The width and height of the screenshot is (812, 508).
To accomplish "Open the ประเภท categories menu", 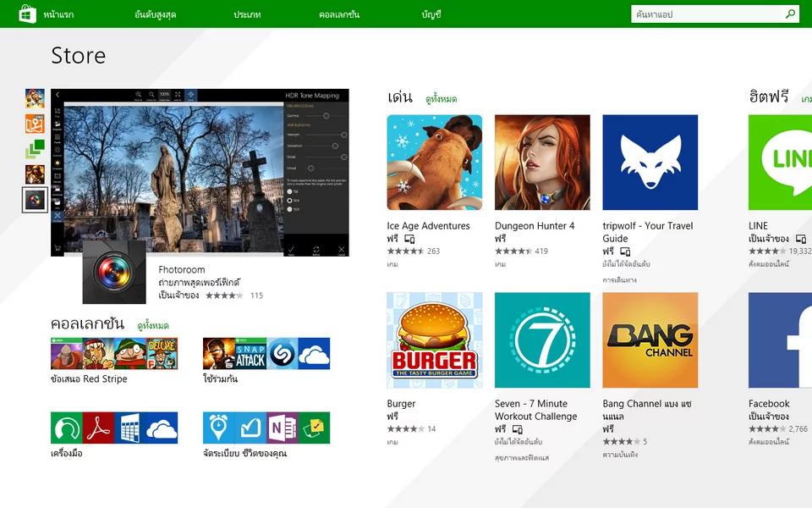I will tap(247, 14).
